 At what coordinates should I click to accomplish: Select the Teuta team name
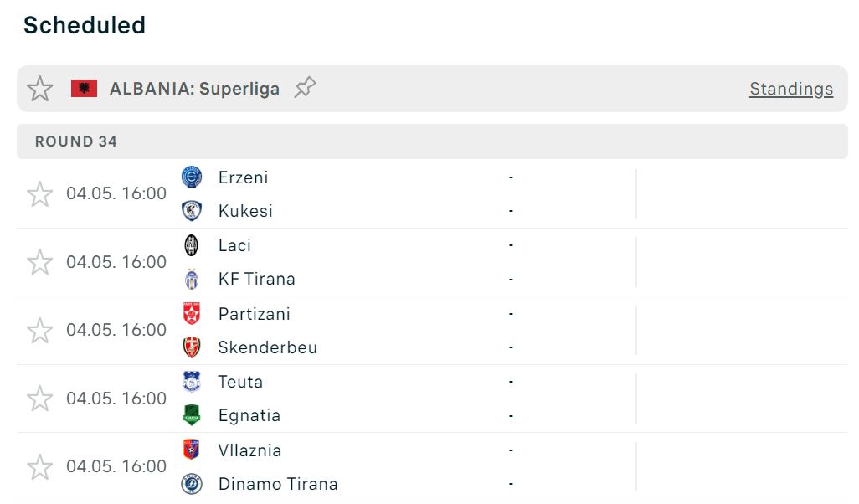click(240, 382)
